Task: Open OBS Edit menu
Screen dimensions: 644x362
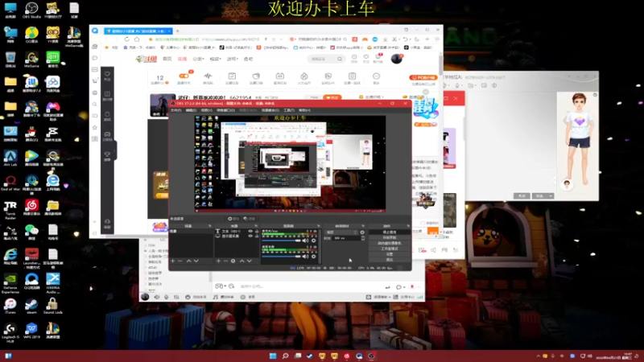Action: tap(191, 110)
